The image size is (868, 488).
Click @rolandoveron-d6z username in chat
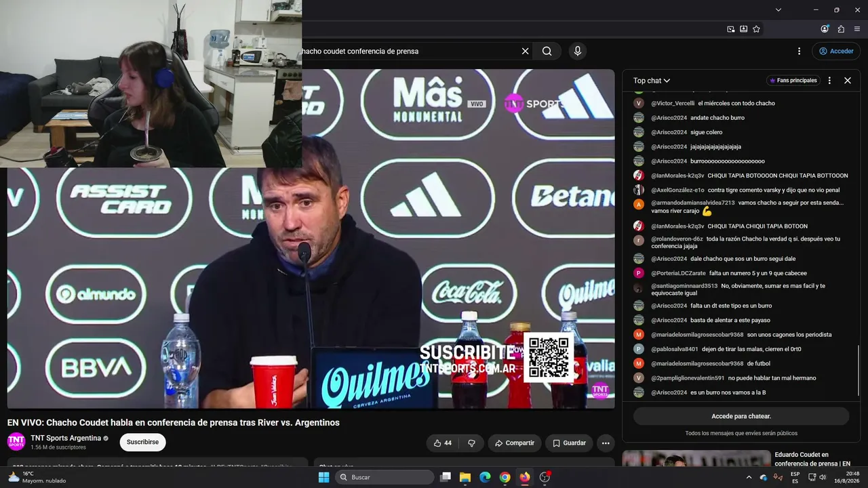tap(677, 239)
